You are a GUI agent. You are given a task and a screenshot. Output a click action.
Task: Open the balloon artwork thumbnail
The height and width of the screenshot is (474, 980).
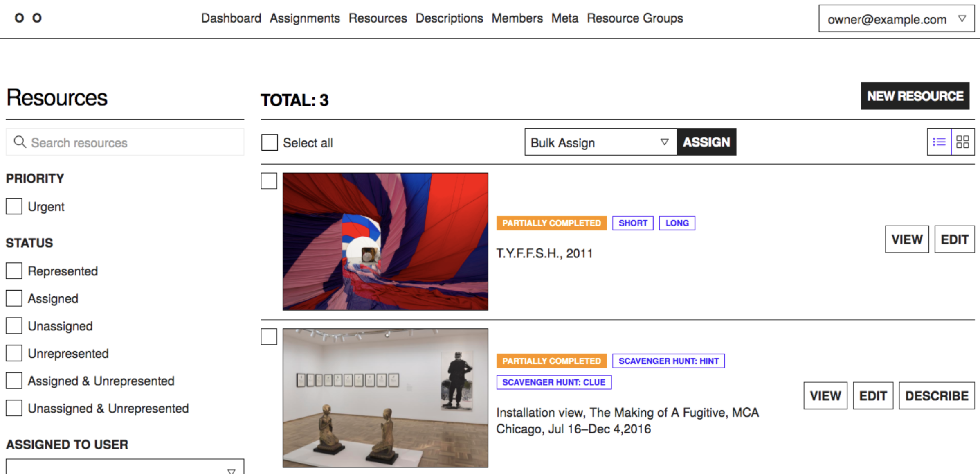coord(385,242)
